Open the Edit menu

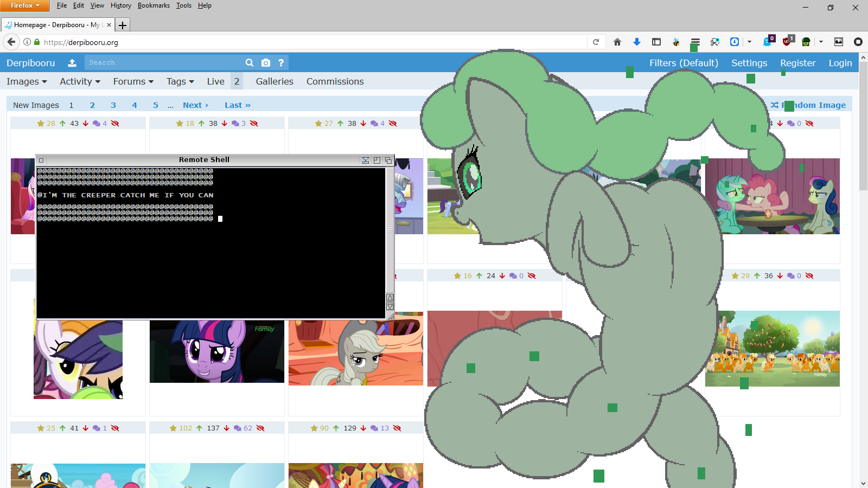tap(79, 5)
